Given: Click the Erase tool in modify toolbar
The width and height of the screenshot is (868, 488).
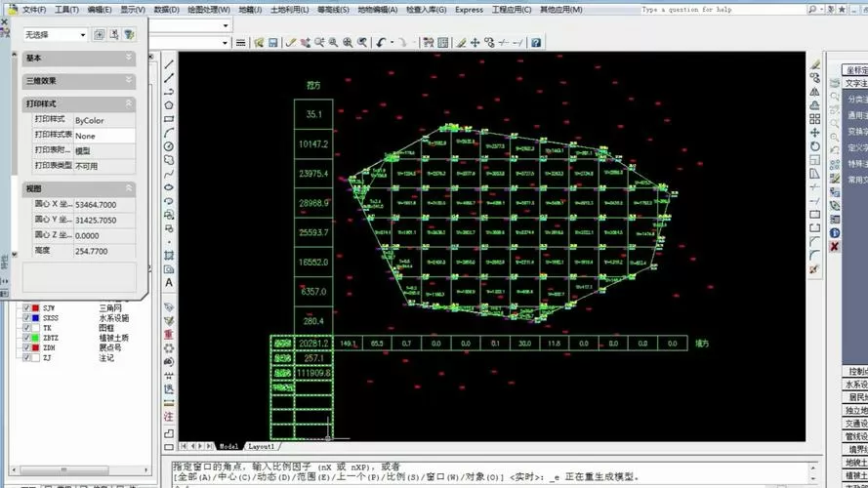Looking at the screenshot, I should (815, 64).
